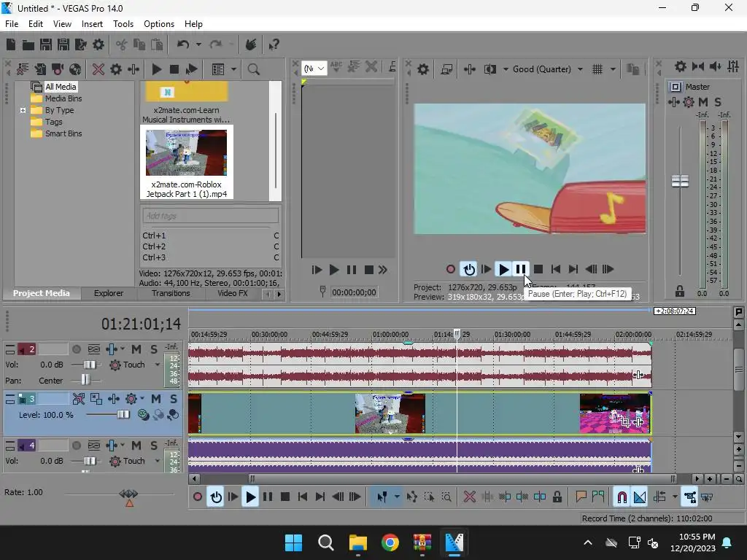Image resolution: width=747 pixels, height=560 pixels.
Task: Click the Add tags input field
Action: [211, 216]
